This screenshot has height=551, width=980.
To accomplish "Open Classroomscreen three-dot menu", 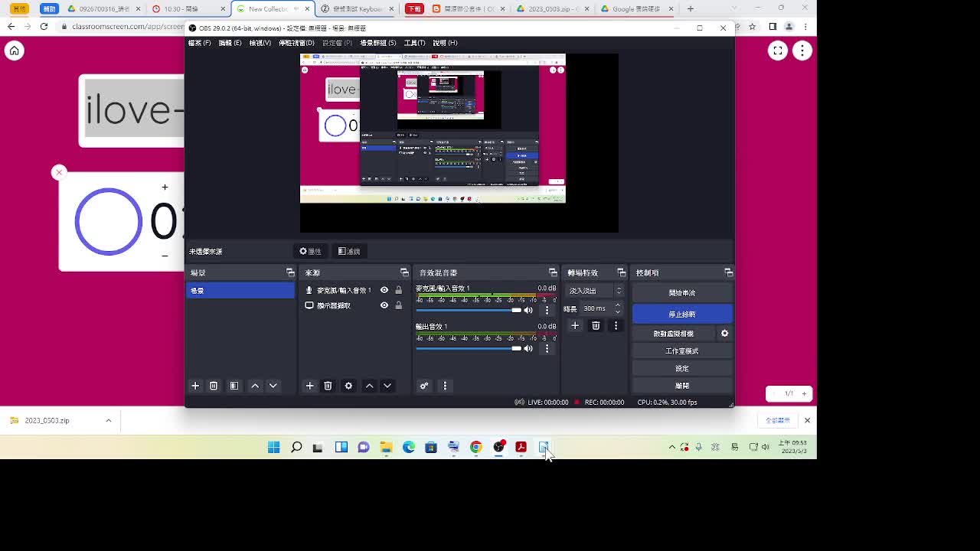I will point(802,51).
